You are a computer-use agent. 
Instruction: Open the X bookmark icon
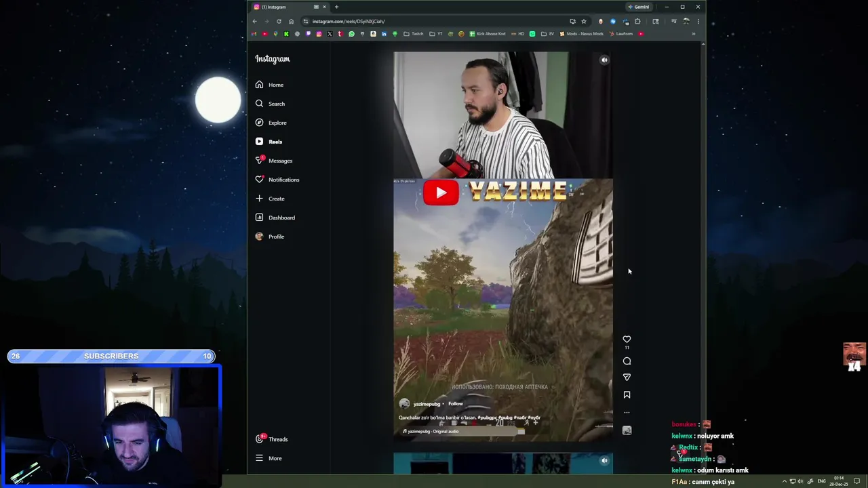(x=330, y=34)
